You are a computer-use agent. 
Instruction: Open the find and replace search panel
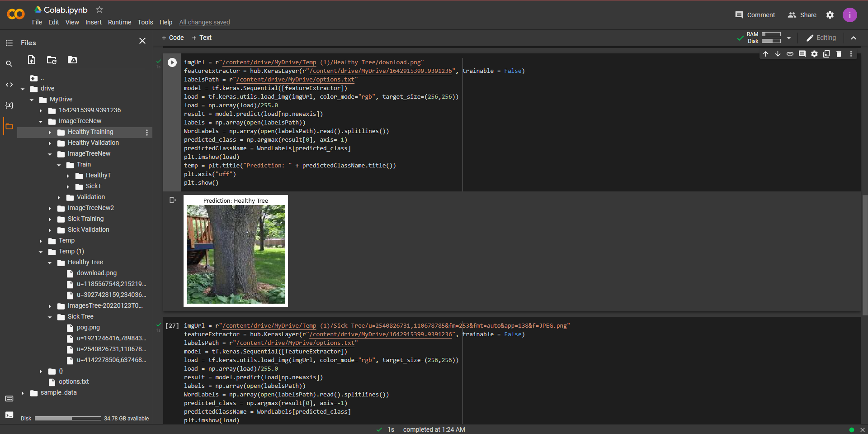(9, 64)
